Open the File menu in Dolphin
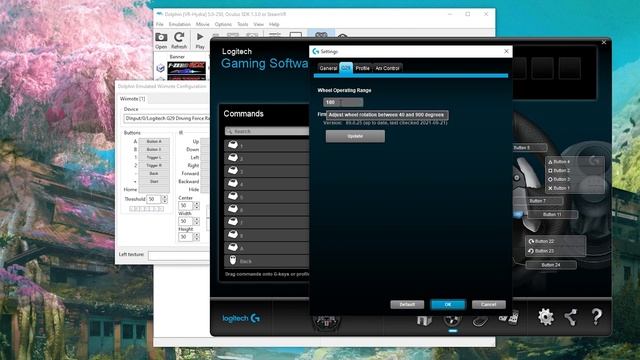Viewport: 640px width, 360px height. pos(160,24)
